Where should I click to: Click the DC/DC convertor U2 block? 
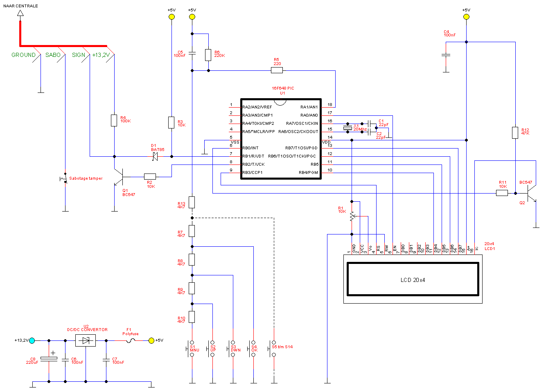click(86, 340)
